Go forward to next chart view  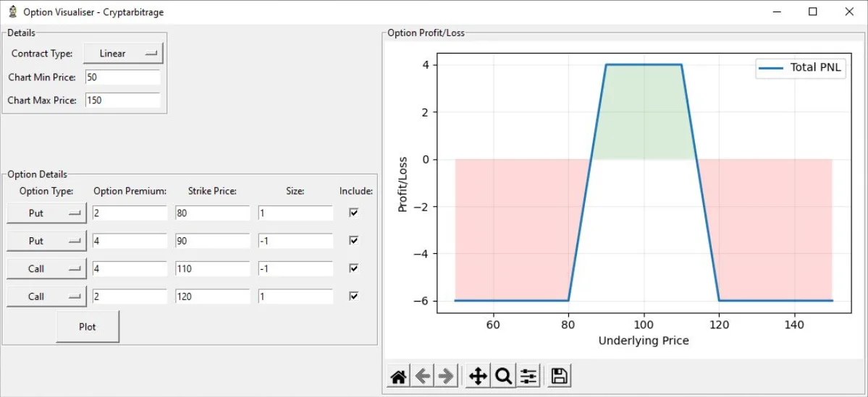[x=446, y=377]
